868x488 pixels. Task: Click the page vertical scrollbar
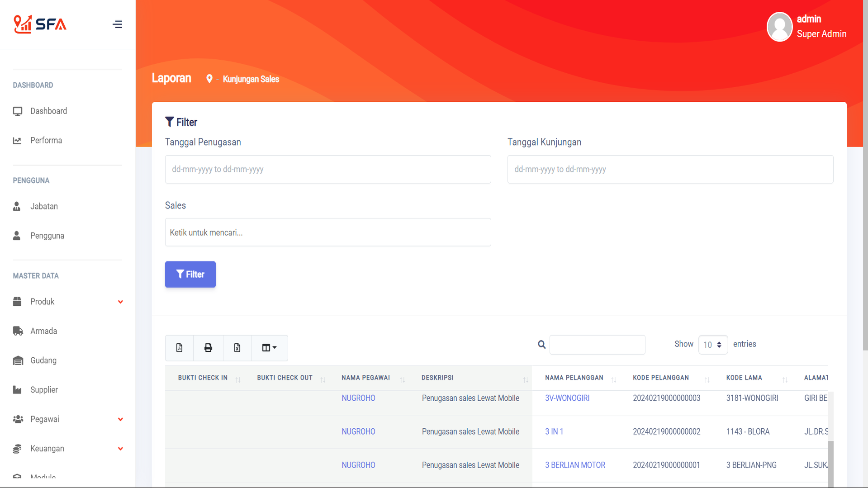coord(865,175)
